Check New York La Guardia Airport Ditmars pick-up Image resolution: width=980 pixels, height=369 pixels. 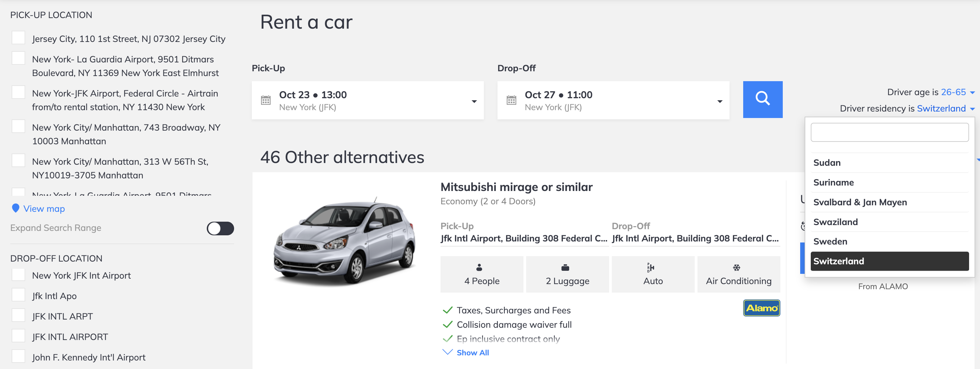pos(18,59)
